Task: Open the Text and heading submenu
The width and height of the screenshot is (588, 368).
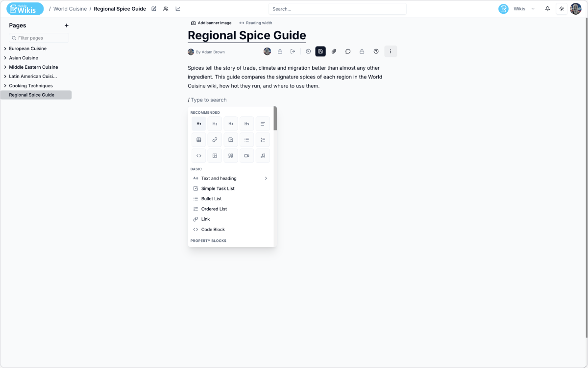Action: click(231, 178)
